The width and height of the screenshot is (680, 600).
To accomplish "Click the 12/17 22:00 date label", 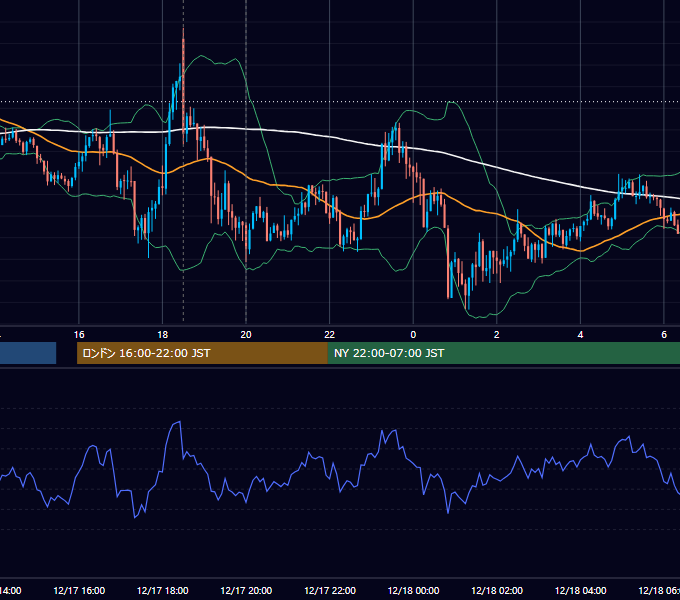I will [330, 590].
